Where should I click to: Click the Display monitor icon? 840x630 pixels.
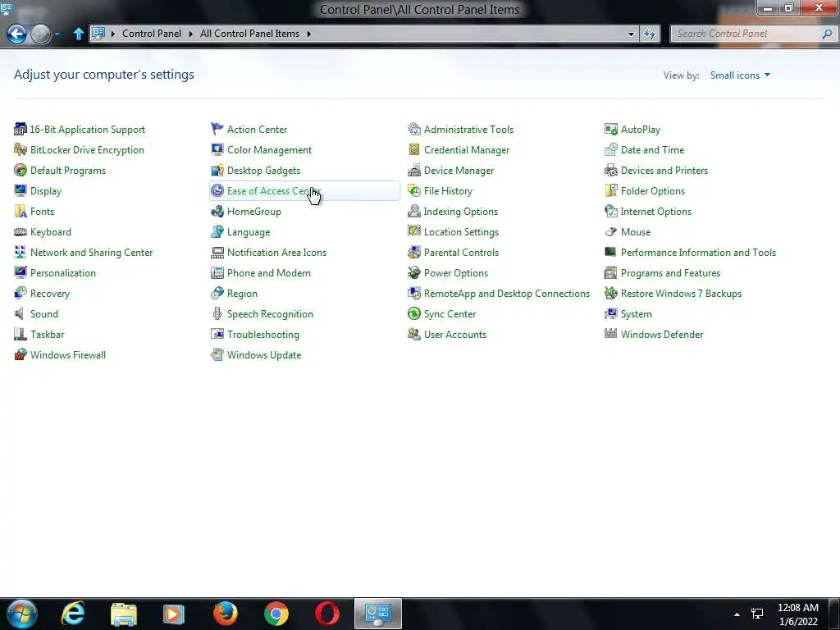pos(21,190)
